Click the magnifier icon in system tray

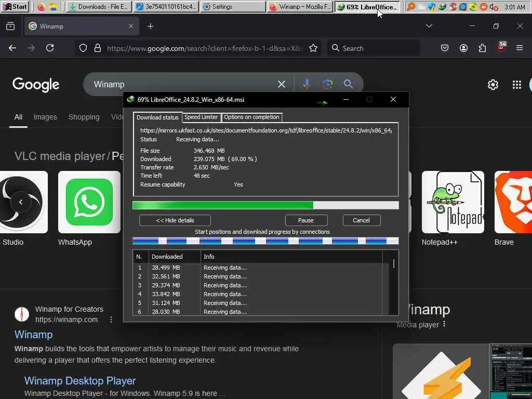click(411, 6)
